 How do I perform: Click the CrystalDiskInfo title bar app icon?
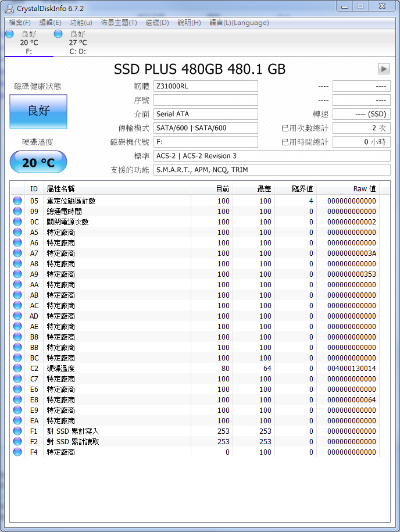(x=9, y=8)
